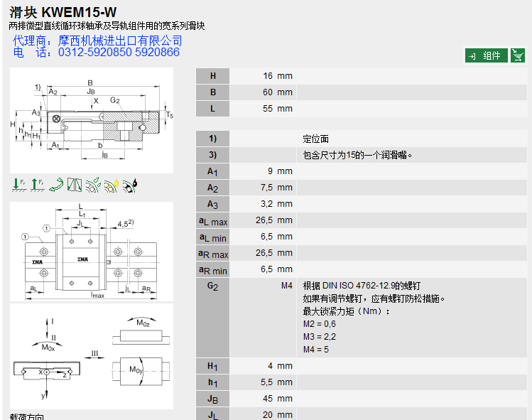Open the carriage cross-section dimension drawing
The image size is (532, 420).
pyautogui.click(x=92, y=122)
